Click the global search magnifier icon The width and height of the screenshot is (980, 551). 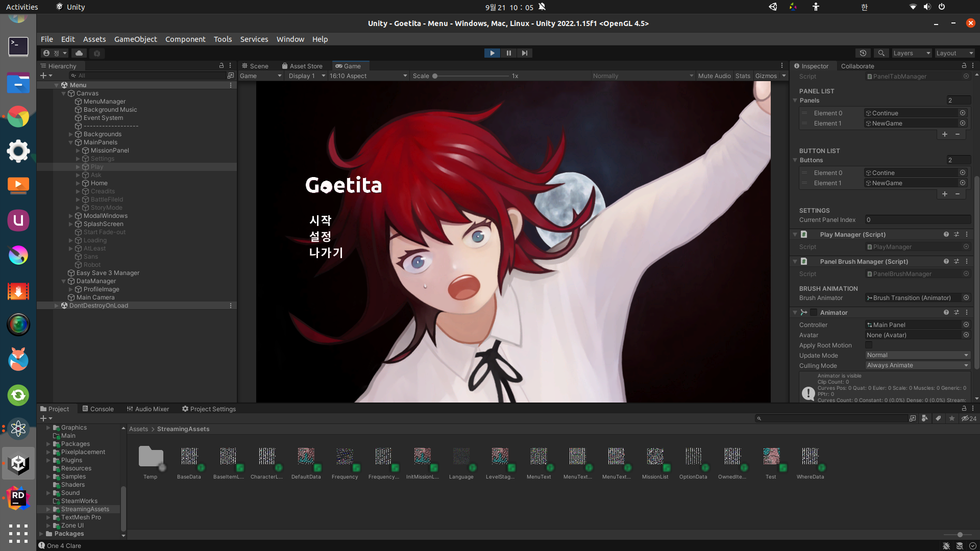pyautogui.click(x=881, y=53)
